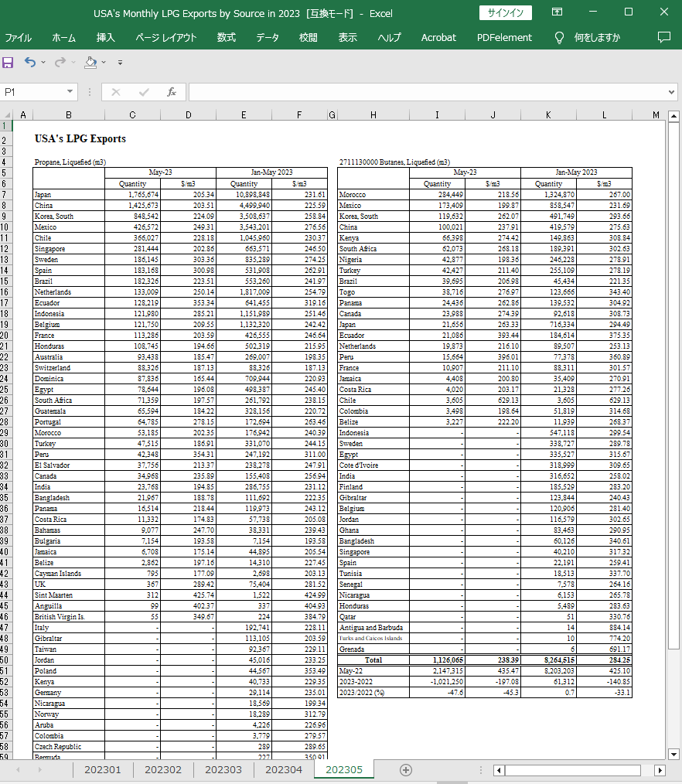Click into the formula bar input
This screenshot has height=784, width=682.
pyautogui.click(x=428, y=92)
